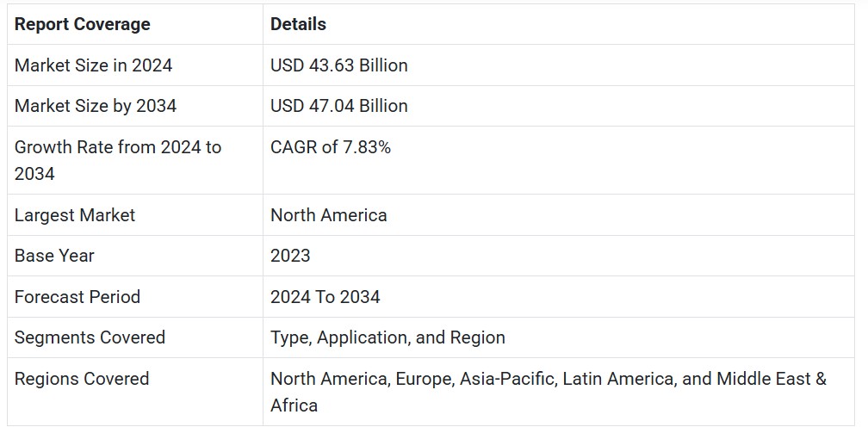Image resolution: width=868 pixels, height=427 pixels.
Task: Click the 'USD 43.63 Billion' value
Action: 338,65
